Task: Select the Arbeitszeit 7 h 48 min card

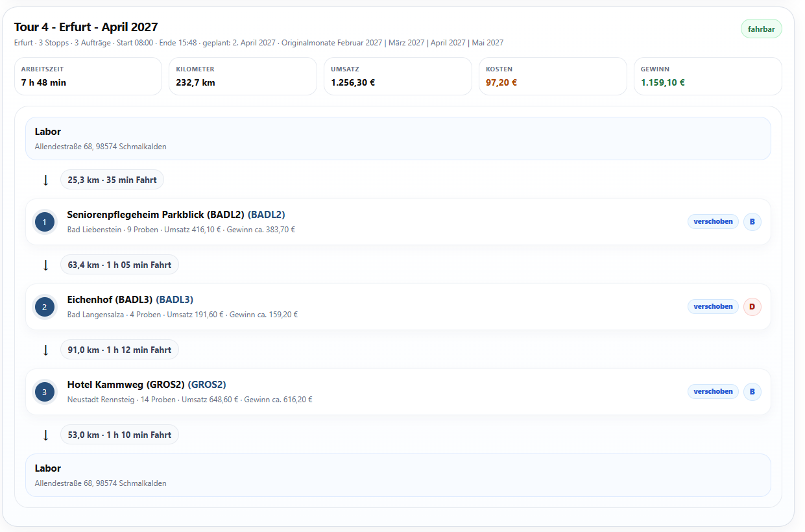Action: pyautogui.click(x=88, y=77)
